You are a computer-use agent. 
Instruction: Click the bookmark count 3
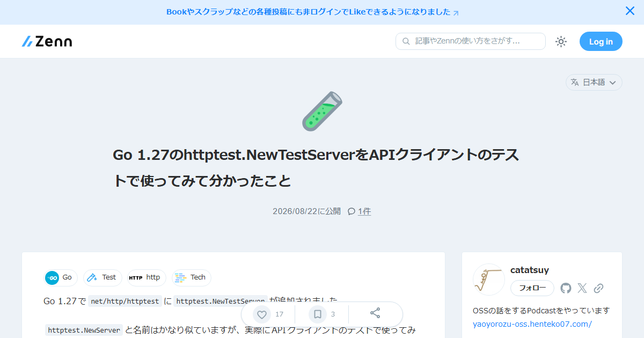pyautogui.click(x=333, y=314)
